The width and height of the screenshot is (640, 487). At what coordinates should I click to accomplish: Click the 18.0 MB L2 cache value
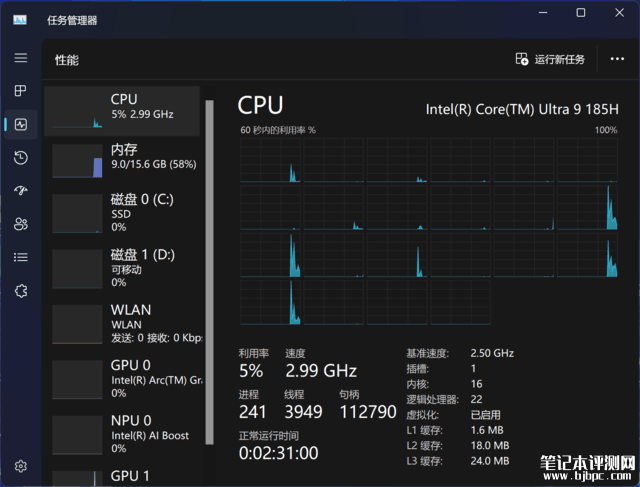point(490,445)
